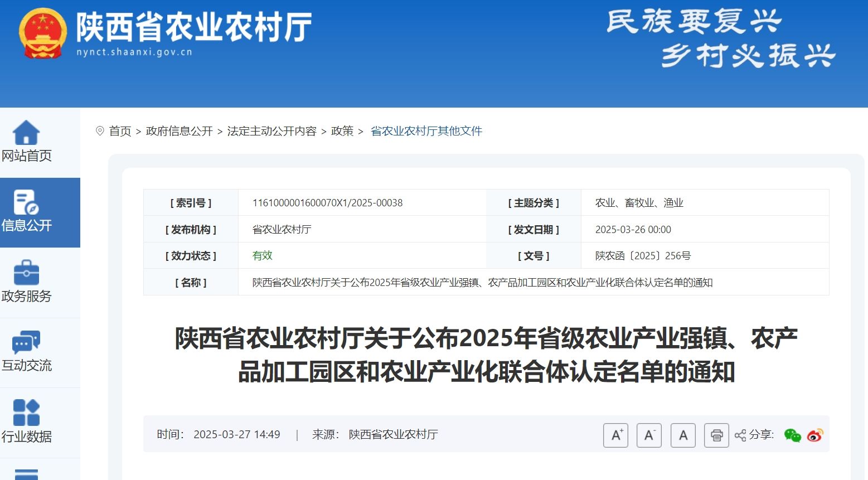Viewport: 868px width, 480px height.
Task: Click the 名称 row document title text
Action: click(x=483, y=282)
